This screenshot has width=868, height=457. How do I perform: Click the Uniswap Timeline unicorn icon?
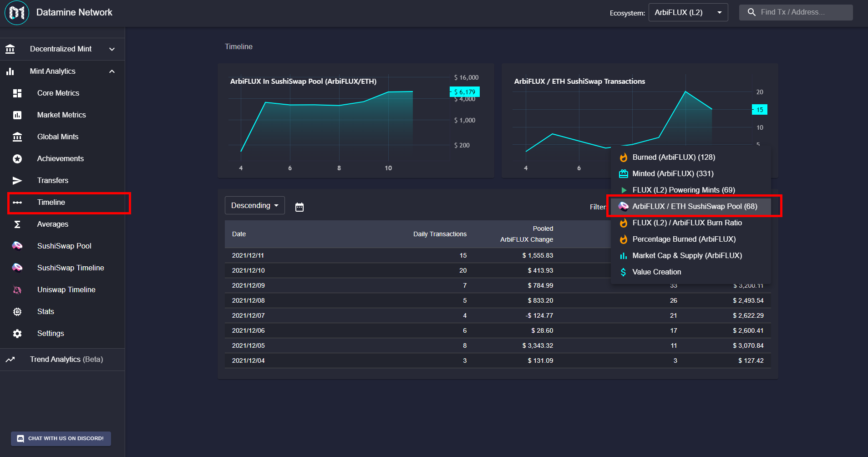17,289
